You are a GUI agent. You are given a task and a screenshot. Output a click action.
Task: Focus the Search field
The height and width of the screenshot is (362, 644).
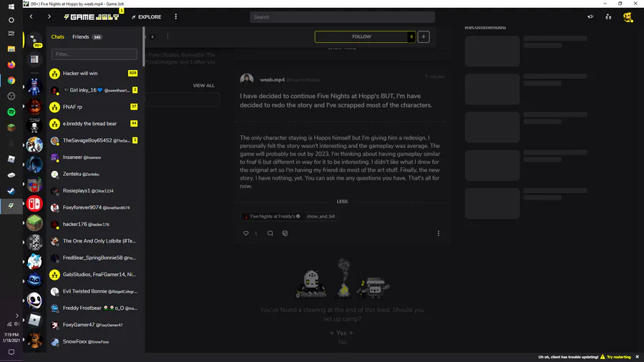coord(342,17)
